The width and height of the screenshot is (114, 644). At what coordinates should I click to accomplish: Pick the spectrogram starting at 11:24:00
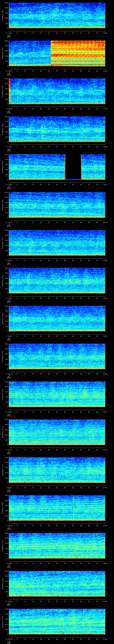57,394
